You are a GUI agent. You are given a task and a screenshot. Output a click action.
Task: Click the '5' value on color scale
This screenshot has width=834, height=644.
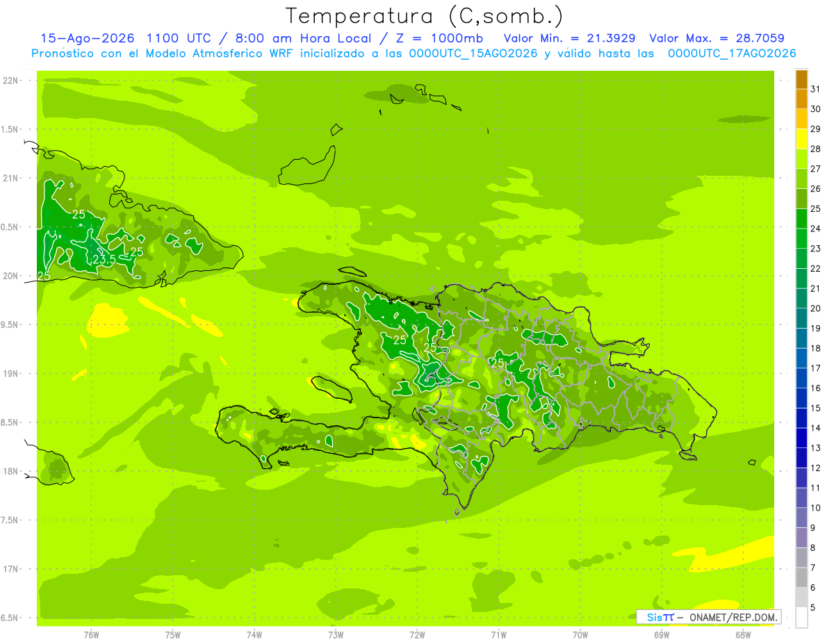813,608
